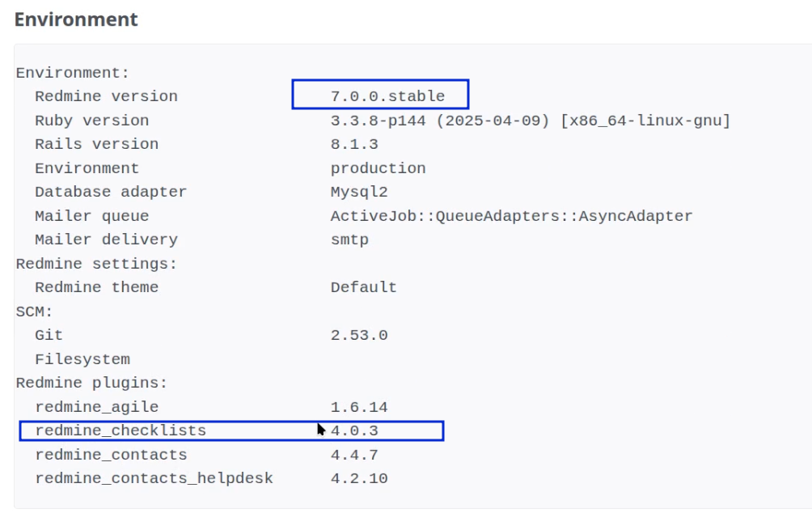Click the indented "Environment" row label
The image size is (812, 526).
(x=87, y=168)
